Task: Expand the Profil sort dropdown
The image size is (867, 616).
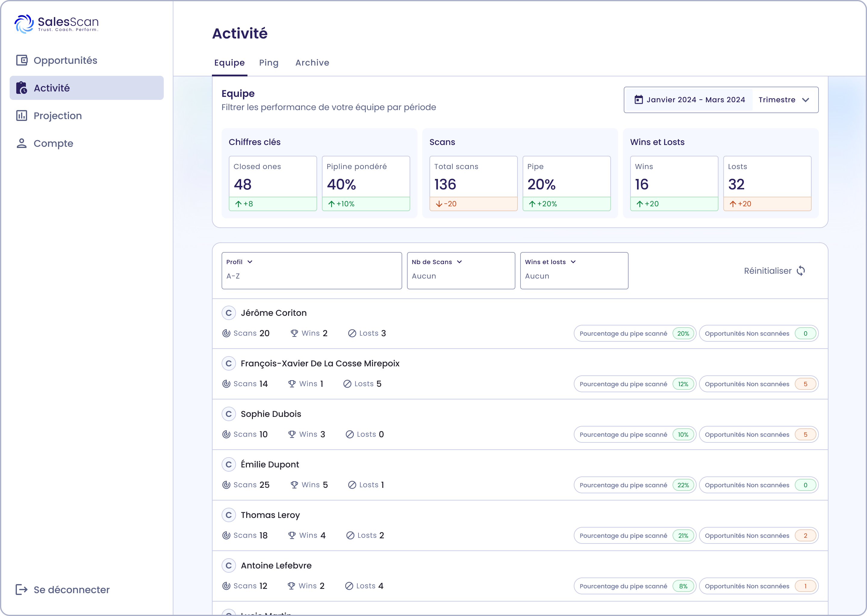Action: pyautogui.click(x=240, y=262)
